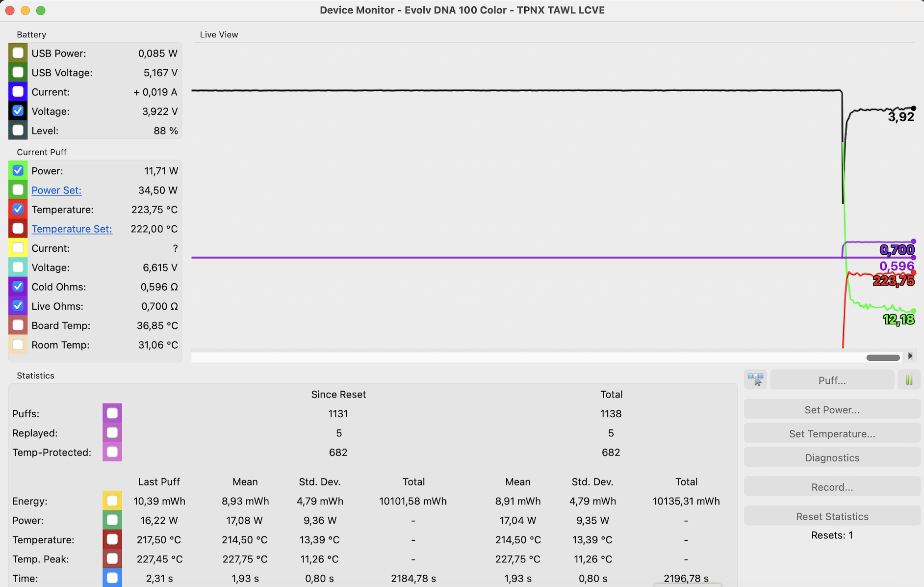This screenshot has width=924, height=587.
Task: Hide Live Ohms from the chart
Action: coord(18,306)
